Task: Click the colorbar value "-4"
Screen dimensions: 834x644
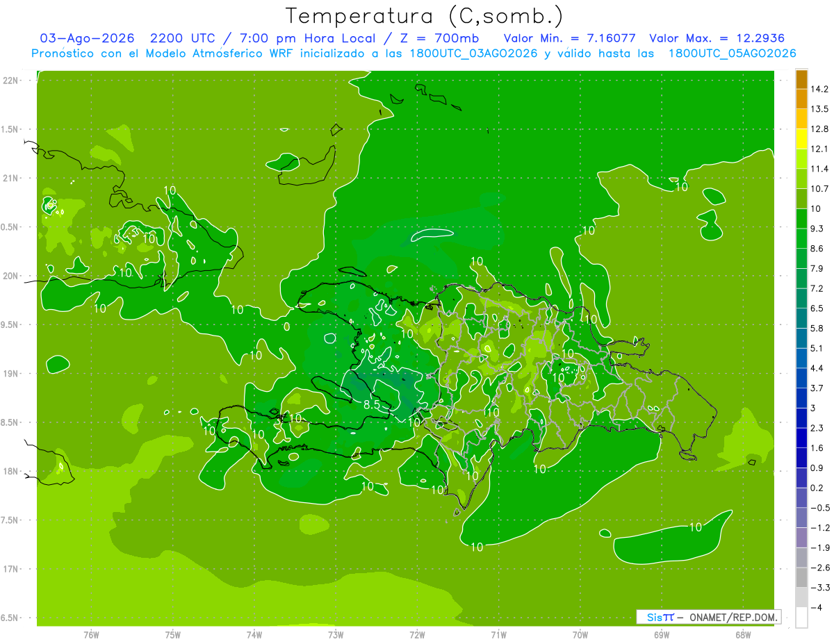Action: (x=816, y=607)
